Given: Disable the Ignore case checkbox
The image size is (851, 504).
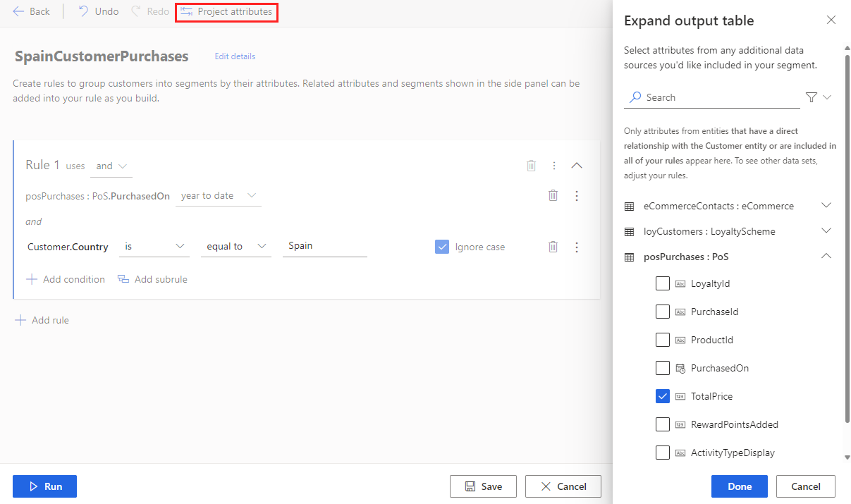Looking at the screenshot, I should 441,247.
